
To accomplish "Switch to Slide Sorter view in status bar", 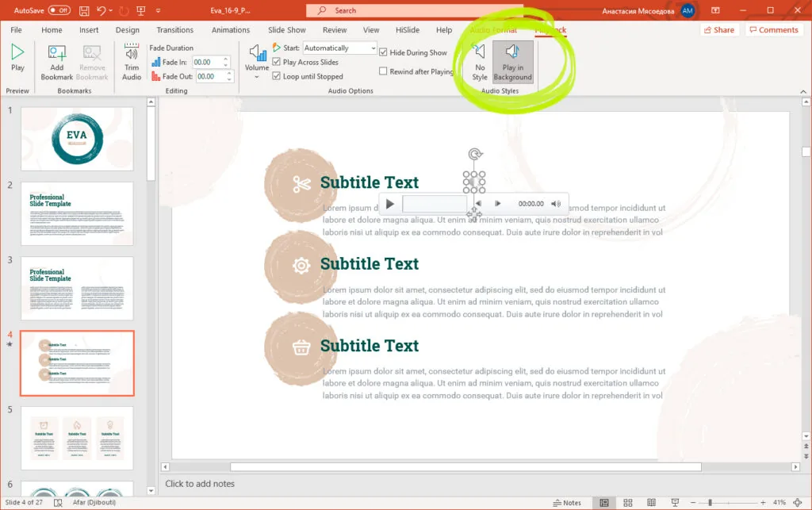I will tap(628, 503).
